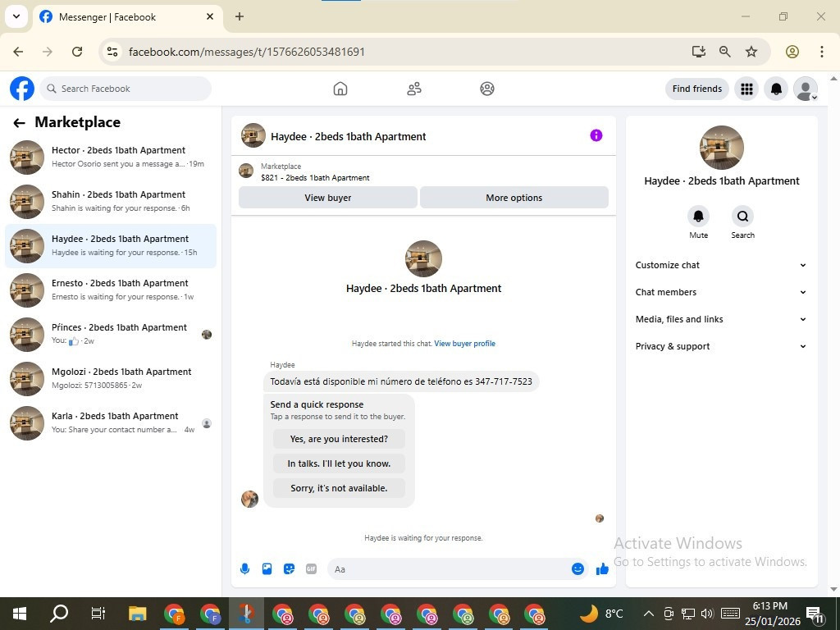Click the browser forward button
Screen dimensions: 840x630
[48, 52]
